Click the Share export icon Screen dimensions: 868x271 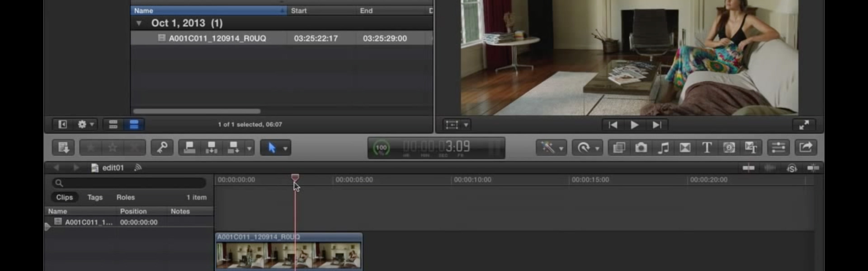(x=806, y=148)
